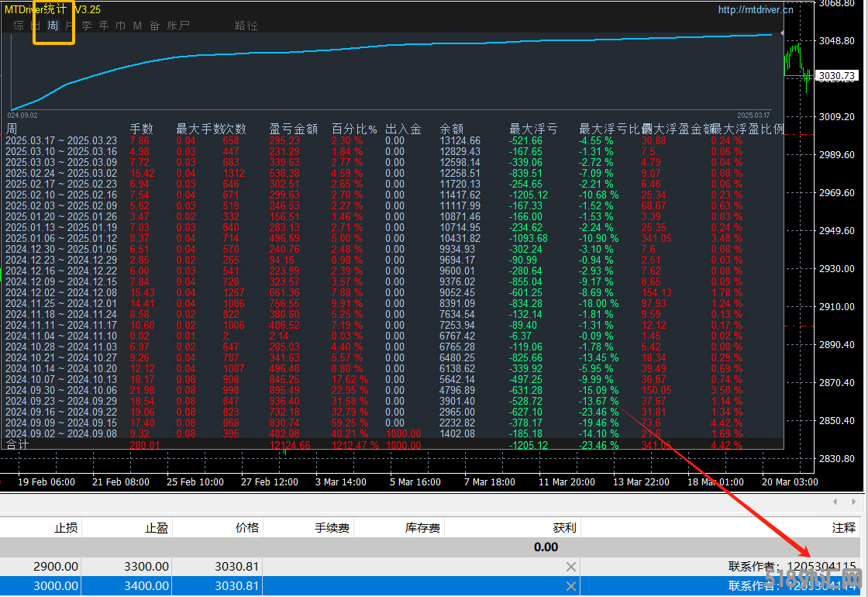
Task: Switch to the 周 weekly statistics tab
Action: coord(53,26)
